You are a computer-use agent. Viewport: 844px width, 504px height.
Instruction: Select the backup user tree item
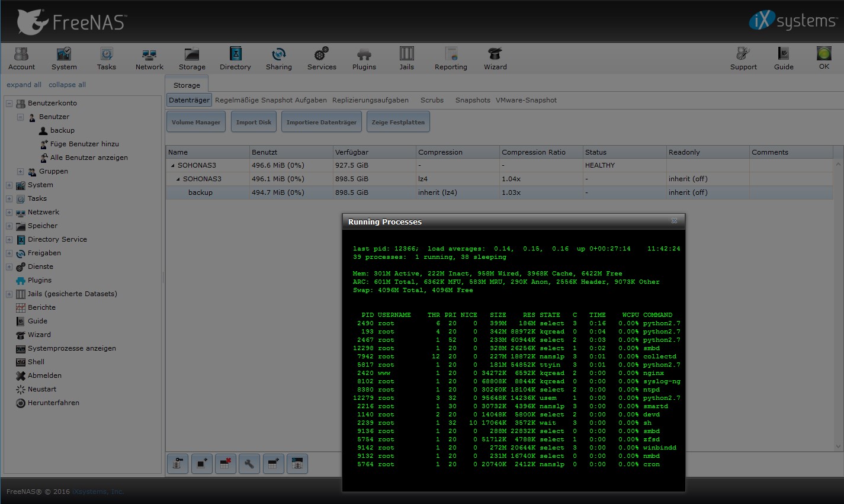62,130
